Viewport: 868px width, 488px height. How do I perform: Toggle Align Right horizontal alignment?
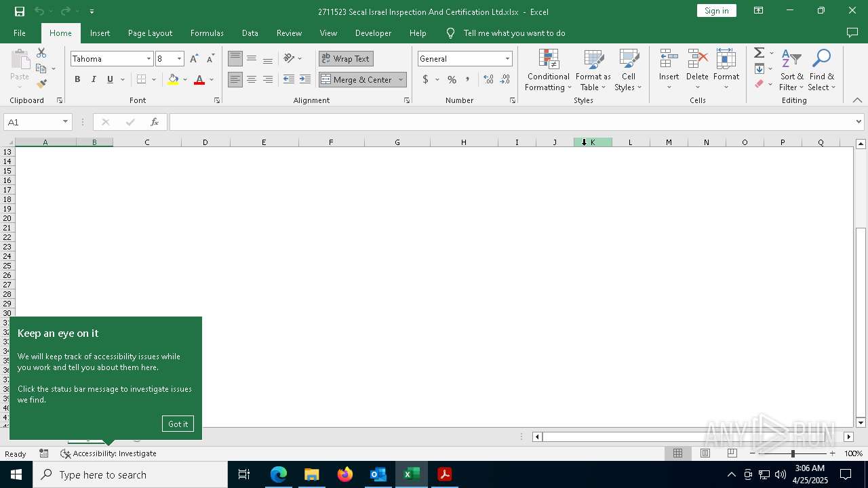coord(268,79)
